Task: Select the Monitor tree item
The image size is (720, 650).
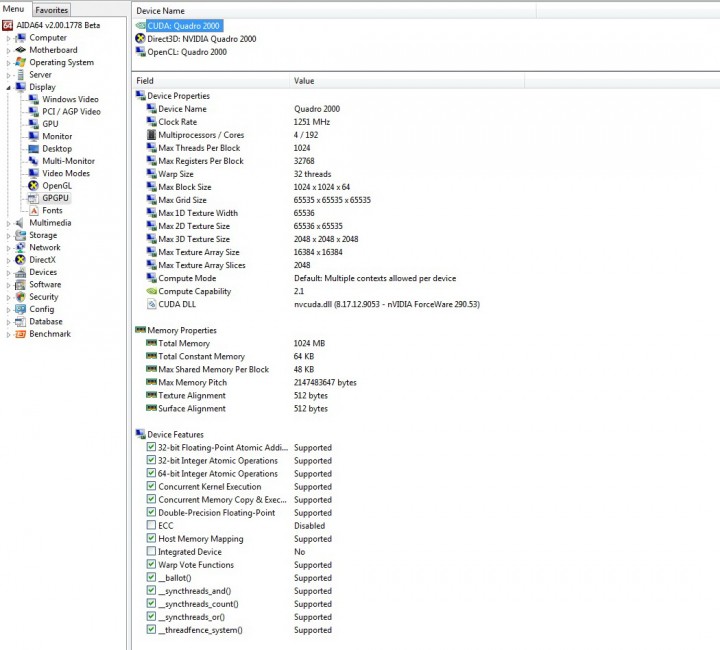Action: tap(57, 136)
